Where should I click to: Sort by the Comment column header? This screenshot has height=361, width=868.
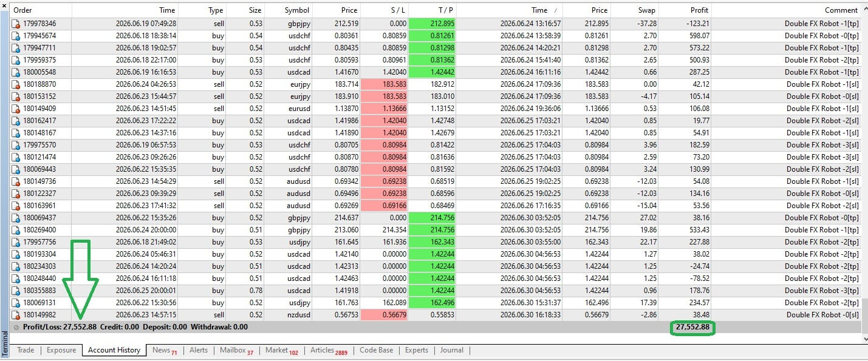coord(787,10)
